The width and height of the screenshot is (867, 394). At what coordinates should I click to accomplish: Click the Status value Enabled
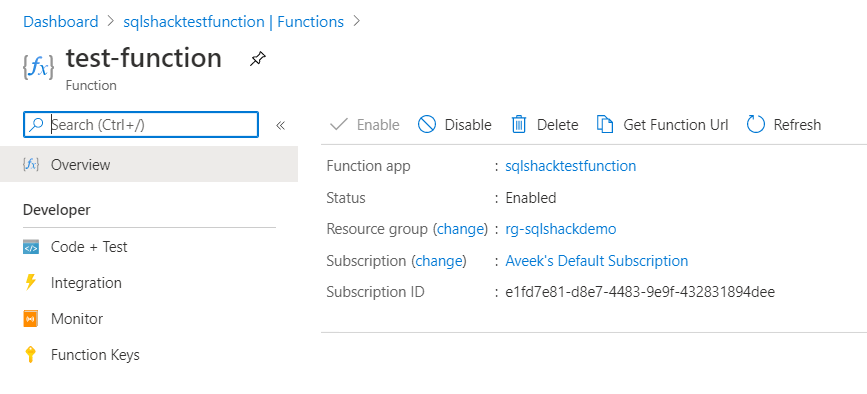(531, 197)
